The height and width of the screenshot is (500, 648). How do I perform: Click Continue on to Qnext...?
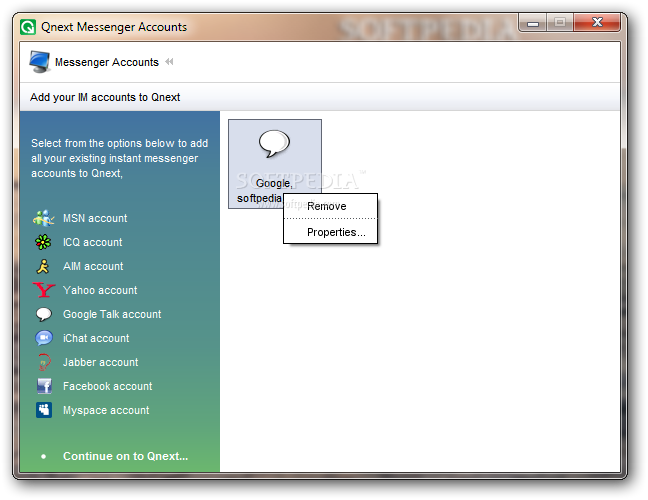[x=125, y=456]
